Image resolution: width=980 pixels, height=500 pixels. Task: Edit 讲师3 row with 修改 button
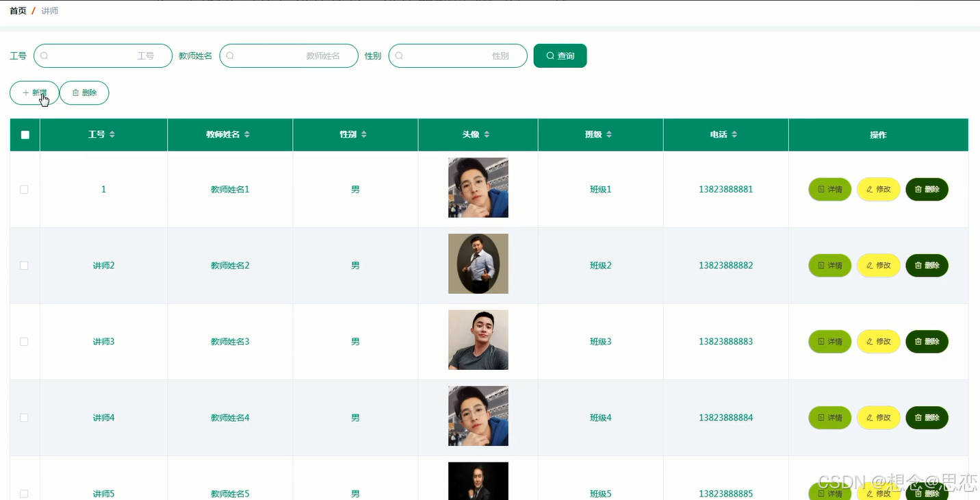click(x=879, y=341)
